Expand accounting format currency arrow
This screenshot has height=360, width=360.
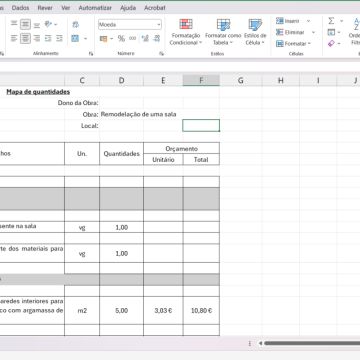coord(112,39)
